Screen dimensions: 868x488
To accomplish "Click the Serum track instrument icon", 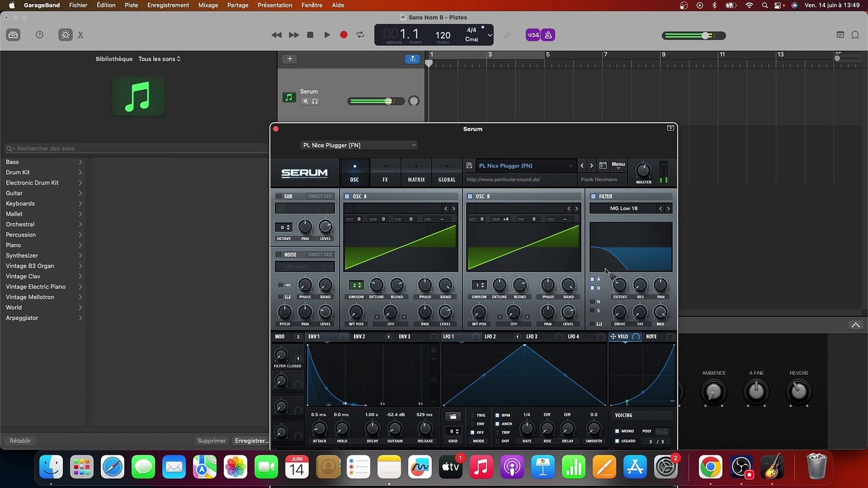I will point(289,97).
